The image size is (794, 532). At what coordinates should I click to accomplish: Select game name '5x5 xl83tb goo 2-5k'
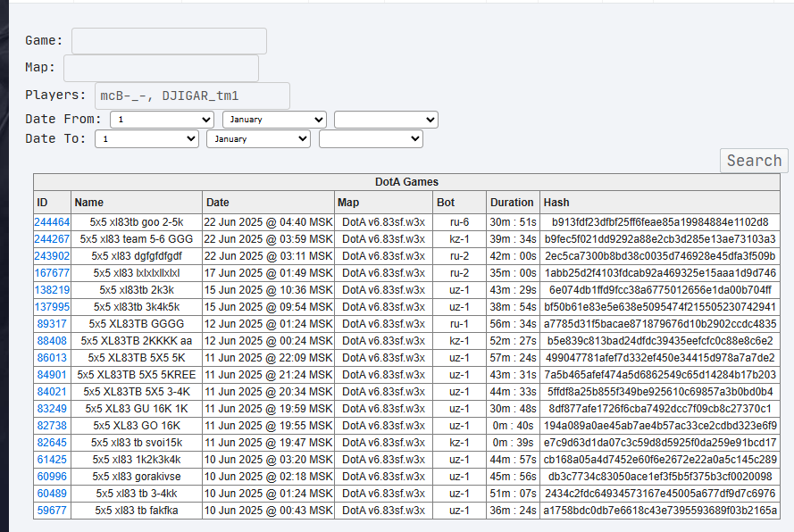coord(137,222)
